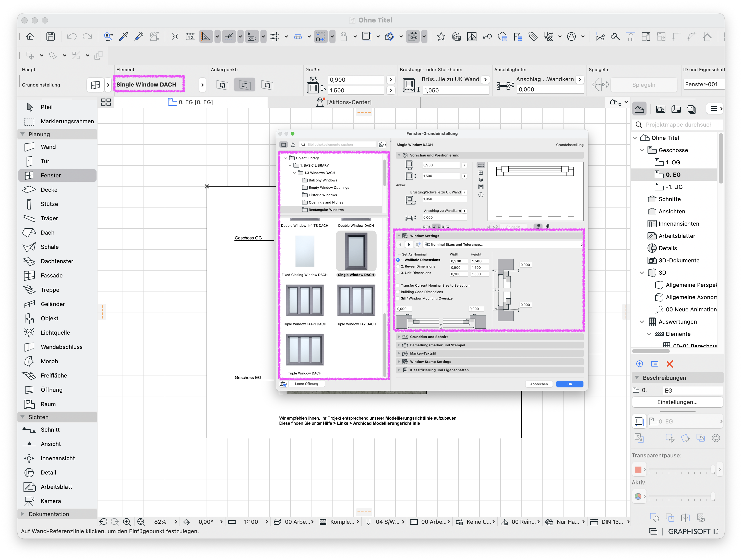Click the scissors split tool icon
This screenshot has width=742, height=560.
[600, 36]
